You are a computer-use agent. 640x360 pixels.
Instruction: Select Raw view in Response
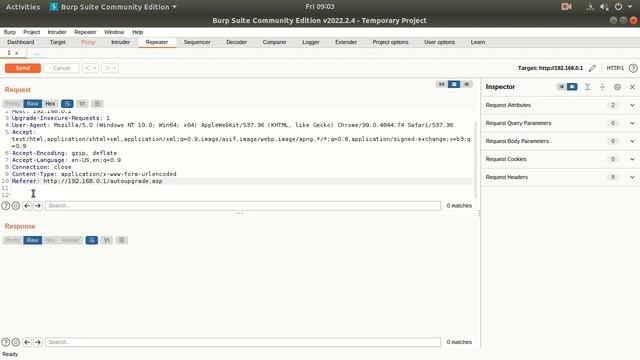pos(33,240)
